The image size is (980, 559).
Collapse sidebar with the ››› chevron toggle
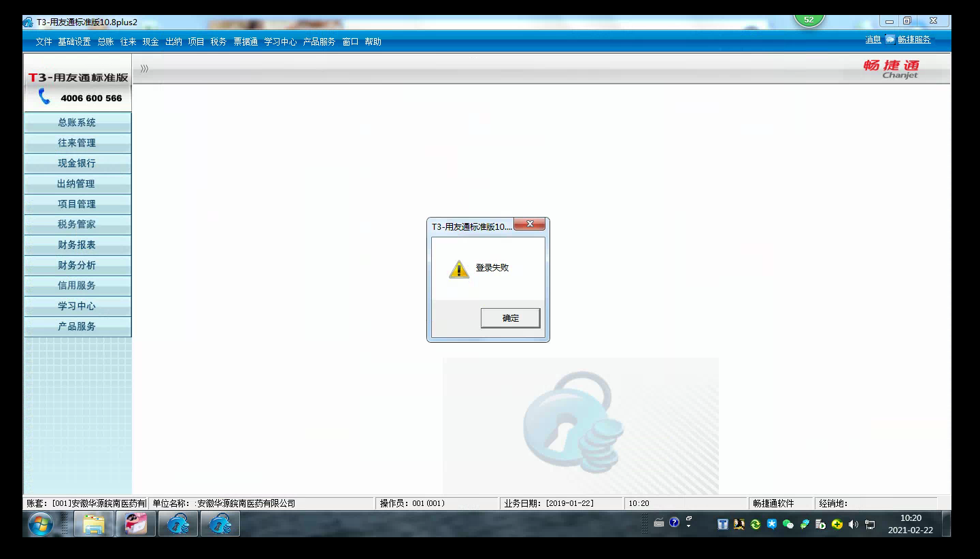tap(144, 69)
